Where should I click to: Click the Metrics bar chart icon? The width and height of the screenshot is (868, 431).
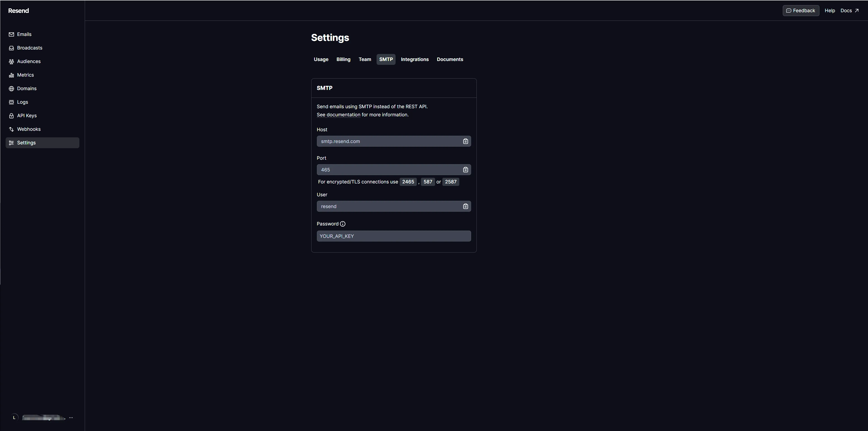pyautogui.click(x=12, y=75)
